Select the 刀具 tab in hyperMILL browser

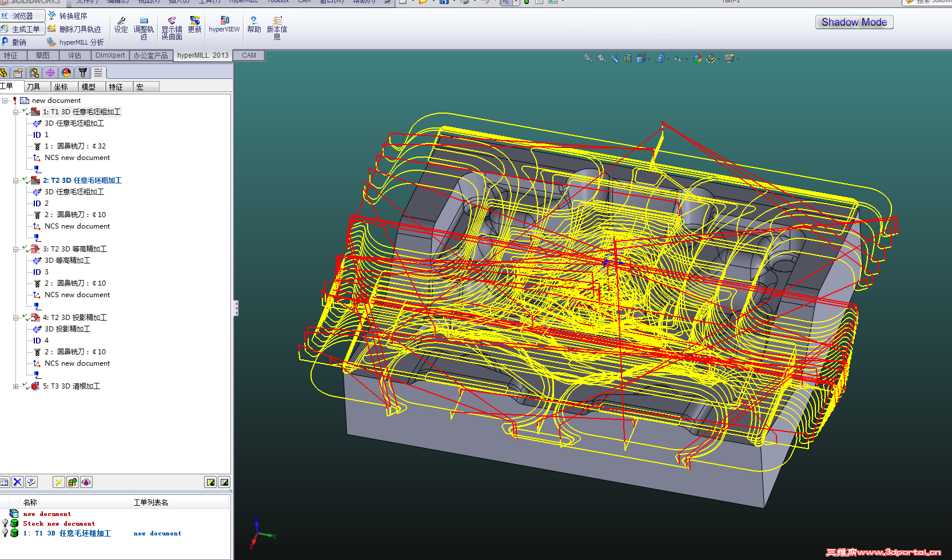pyautogui.click(x=34, y=87)
